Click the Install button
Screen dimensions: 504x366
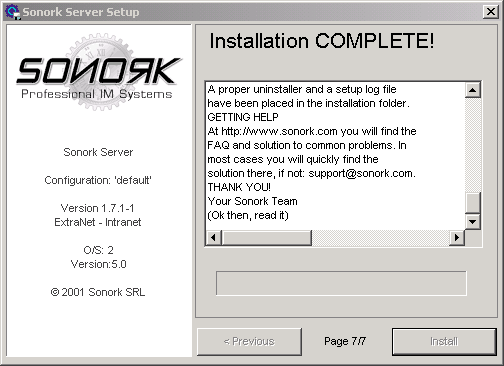(444, 342)
